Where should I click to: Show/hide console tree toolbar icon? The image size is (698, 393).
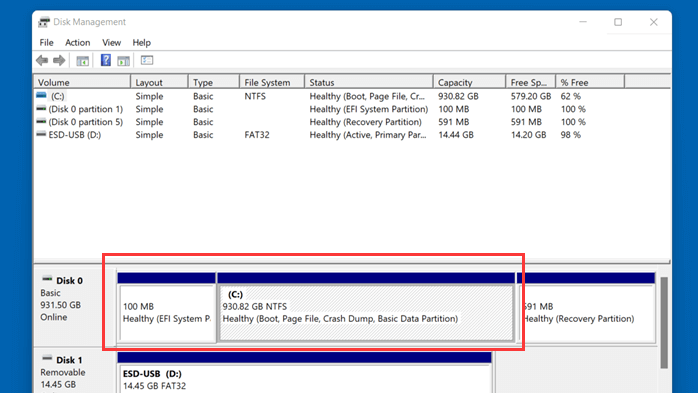tap(82, 61)
